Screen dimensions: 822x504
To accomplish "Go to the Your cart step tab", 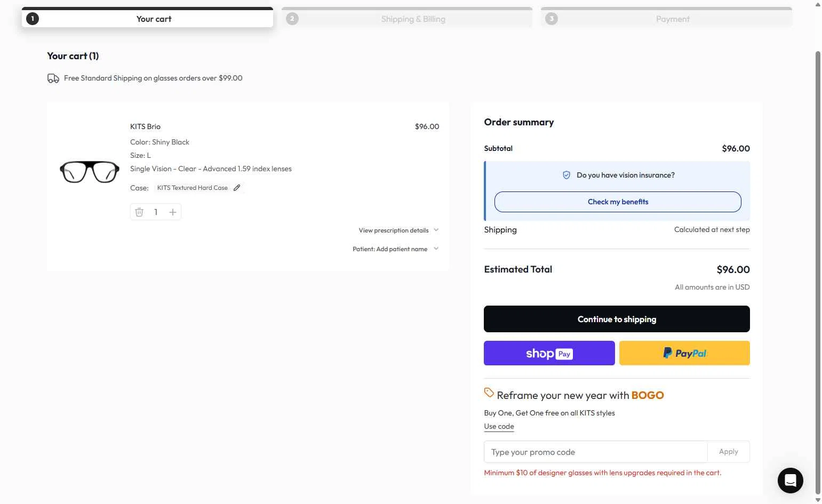I will pyautogui.click(x=147, y=19).
